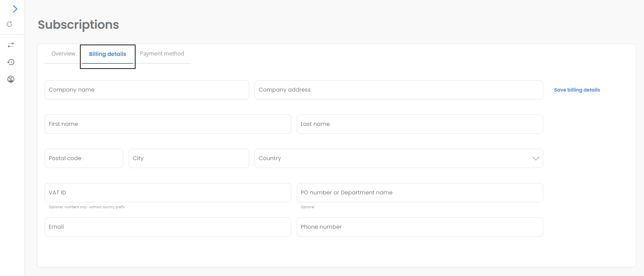Click the Optional hint under PO number
Viewport: 644px width, 276px height.
307,207
